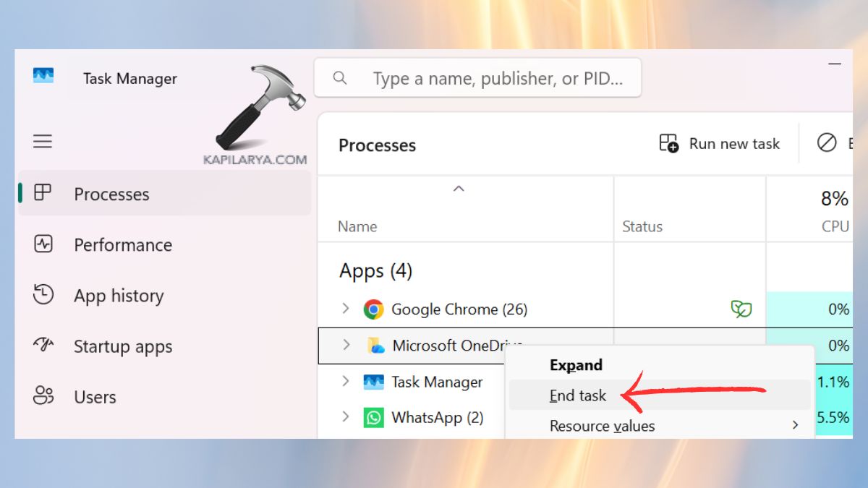Click the App history clock icon
The image size is (868, 488).
click(x=43, y=295)
